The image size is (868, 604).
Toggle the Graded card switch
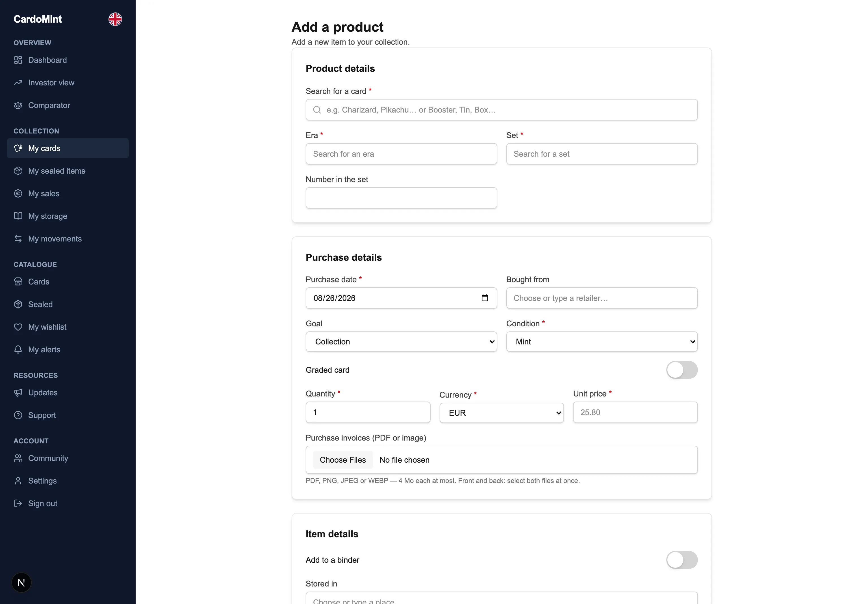pos(682,370)
